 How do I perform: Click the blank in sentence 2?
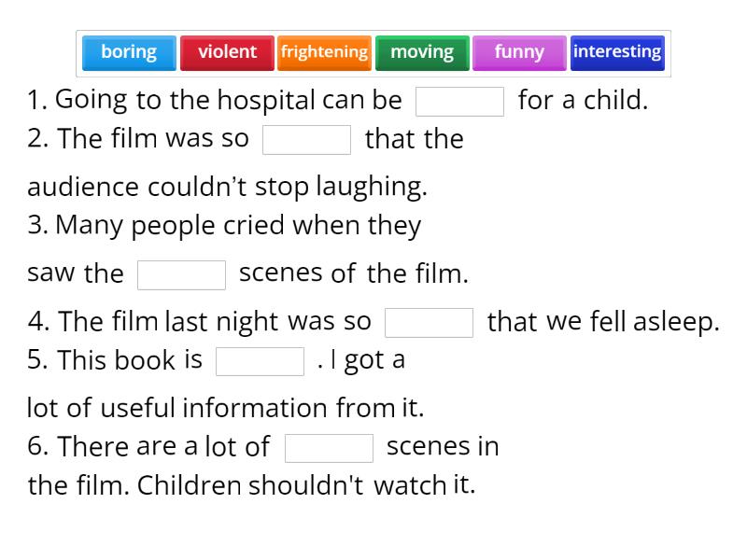308,140
